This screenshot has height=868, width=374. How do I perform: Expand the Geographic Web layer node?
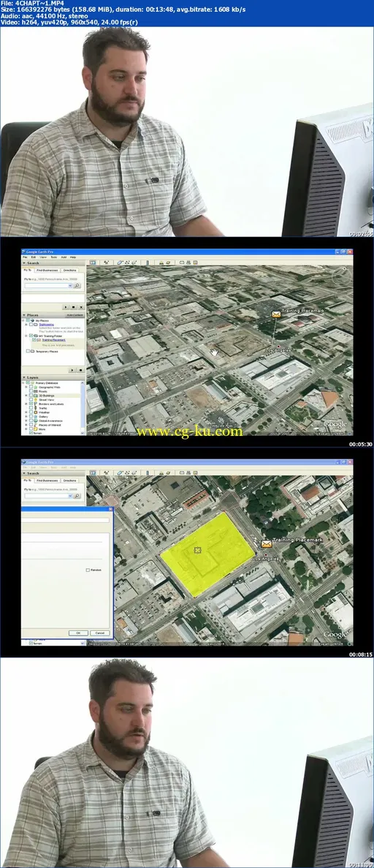tap(26, 387)
